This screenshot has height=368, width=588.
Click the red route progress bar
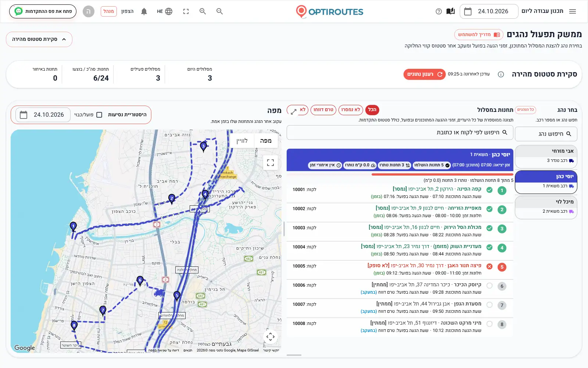442,174
